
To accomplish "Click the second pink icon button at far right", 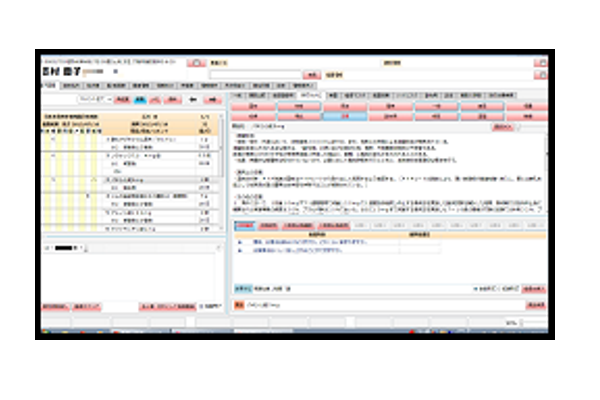I will coord(541,75).
